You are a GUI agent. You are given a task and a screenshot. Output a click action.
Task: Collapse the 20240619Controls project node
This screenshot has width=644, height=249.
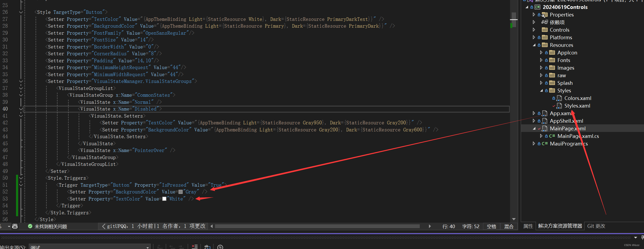527,7
